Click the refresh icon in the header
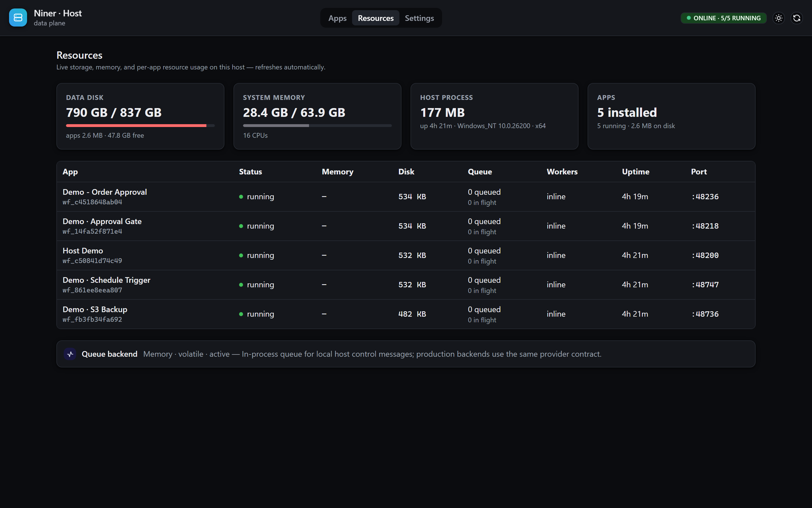The height and width of the screenshot is (508, 812). pyautogui.click(x=797, y=18)
